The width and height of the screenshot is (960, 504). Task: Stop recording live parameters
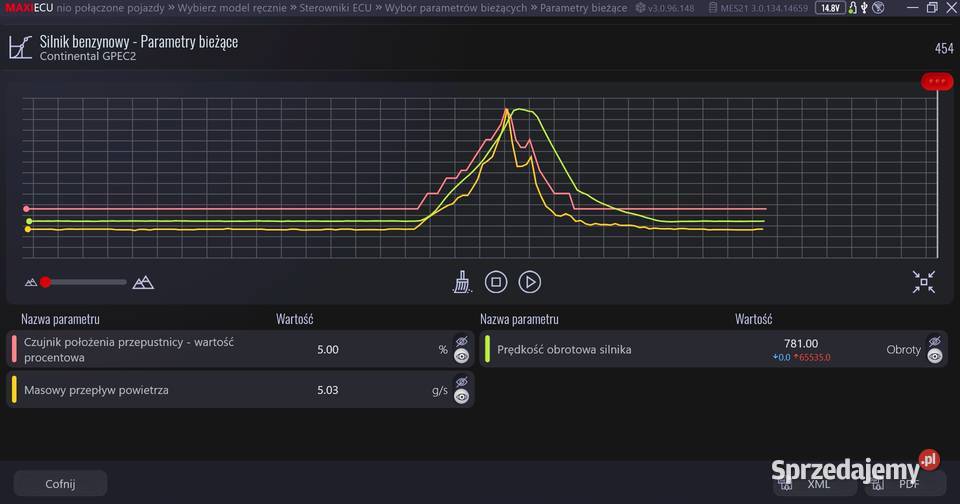(x=496, y=282)
